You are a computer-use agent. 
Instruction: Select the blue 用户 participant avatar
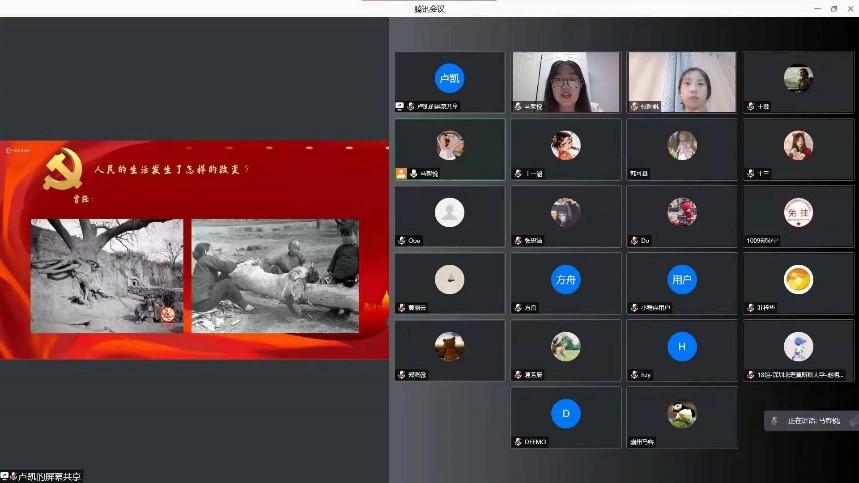coord(681,279)
